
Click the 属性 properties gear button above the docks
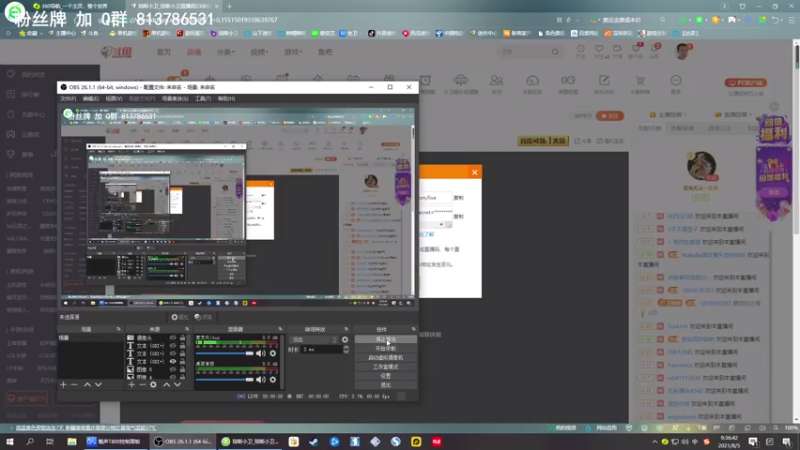(x=179, y=317)
